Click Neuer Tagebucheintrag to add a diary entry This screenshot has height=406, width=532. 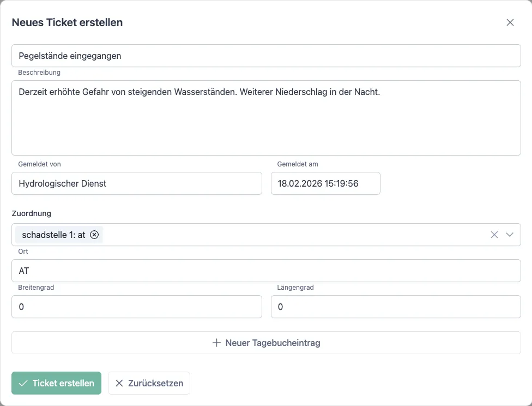(x=266, y=343)
